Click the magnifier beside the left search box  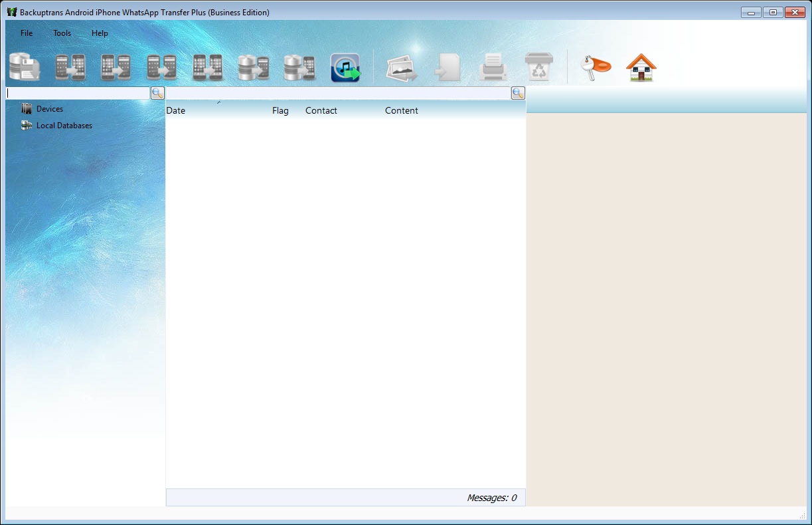coord(157,93)
